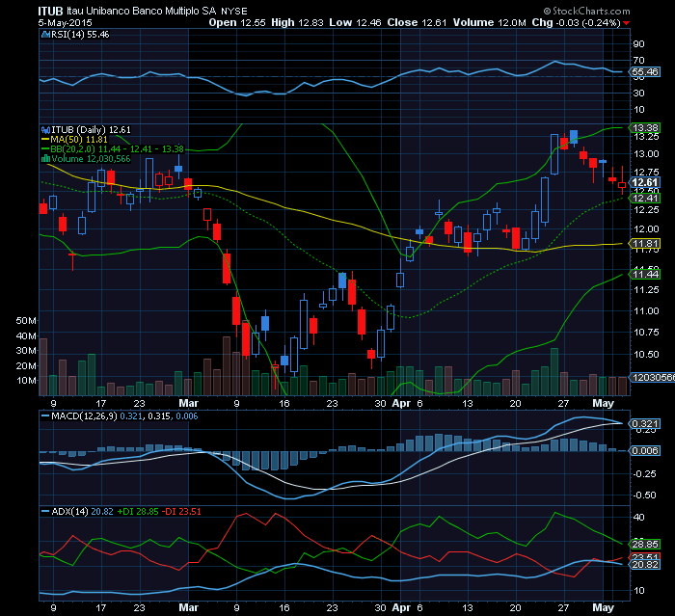
Task: Click the Apr date label below the price chart
Action: coord(401,403)
